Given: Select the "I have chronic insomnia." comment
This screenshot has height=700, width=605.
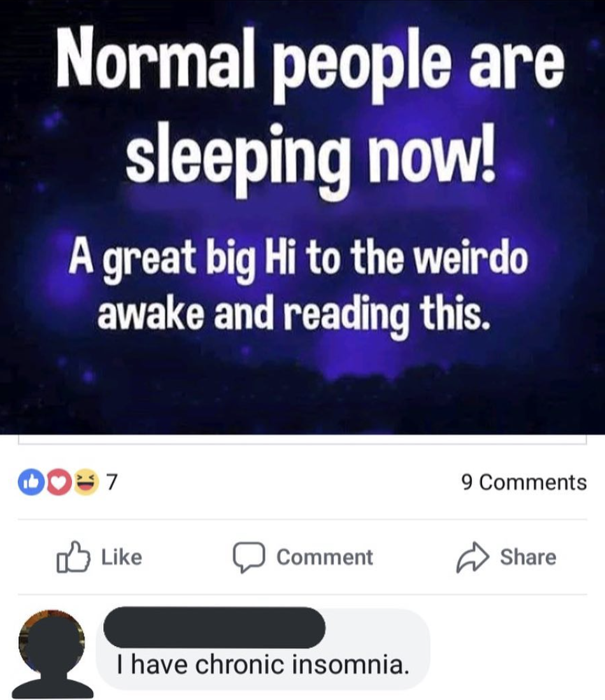Looking at the screenshot, I should [263, 665].
